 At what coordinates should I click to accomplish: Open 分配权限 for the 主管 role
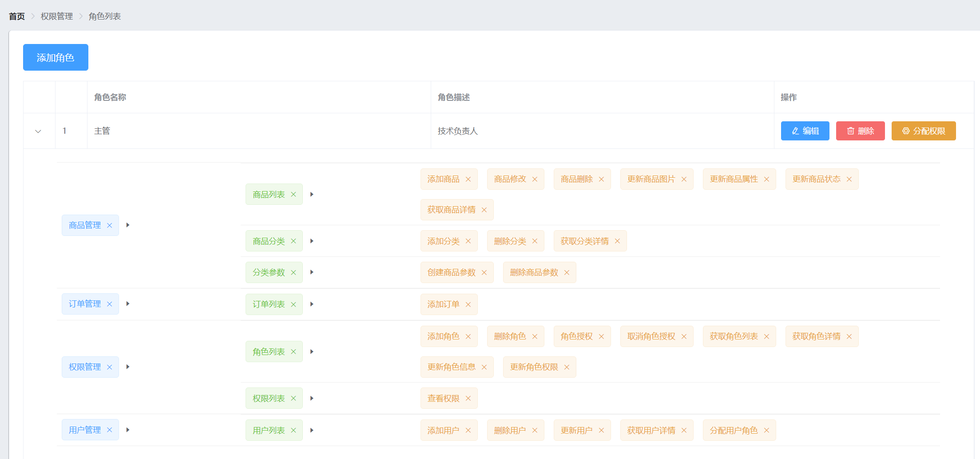click(923, 131)
